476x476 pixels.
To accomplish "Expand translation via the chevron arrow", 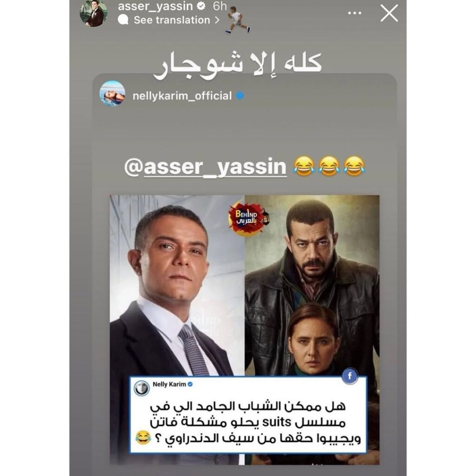I will pyautogui.click(x=217, y=20).
